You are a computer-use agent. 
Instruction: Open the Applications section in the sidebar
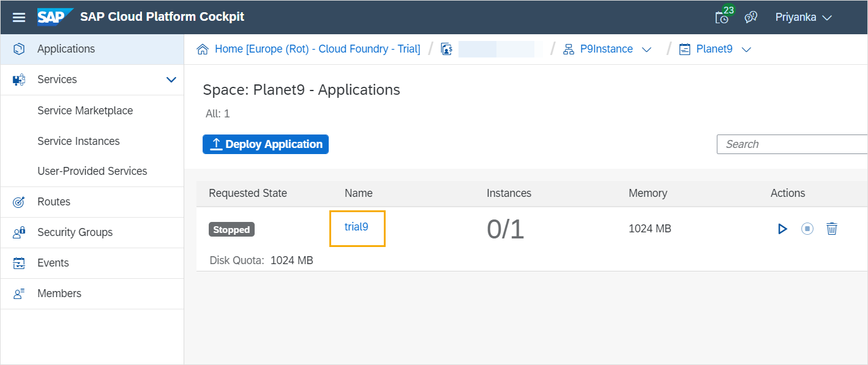tap(65, 48)
